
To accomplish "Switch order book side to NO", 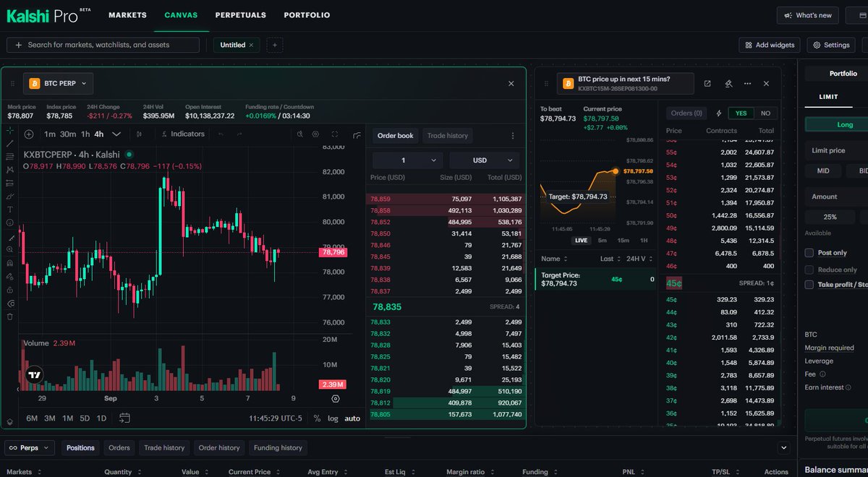I will click(765, 113).
